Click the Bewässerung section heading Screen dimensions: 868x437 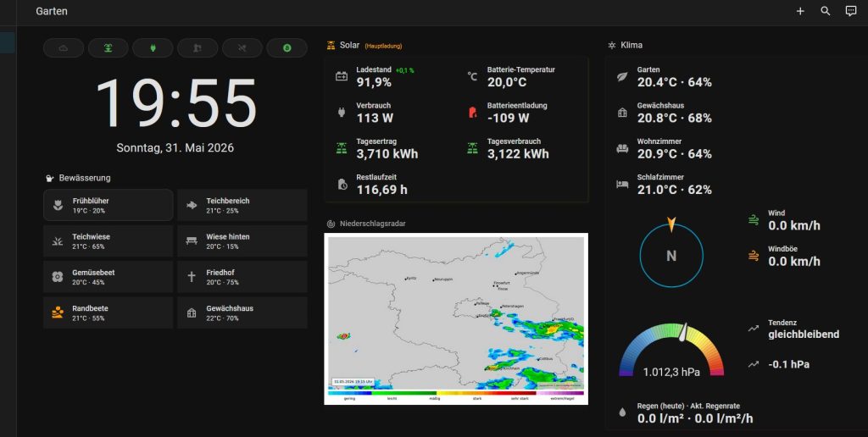click(85, 178)
